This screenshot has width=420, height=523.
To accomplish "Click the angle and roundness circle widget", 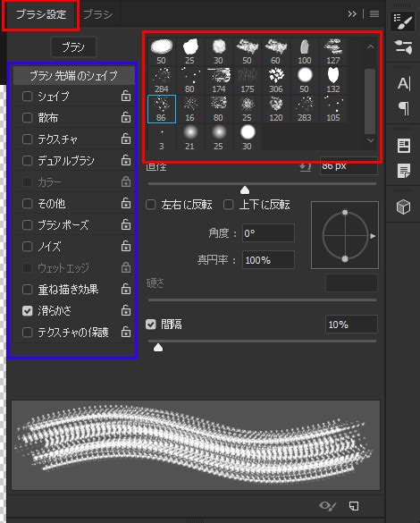I will [x=345, y=235].
